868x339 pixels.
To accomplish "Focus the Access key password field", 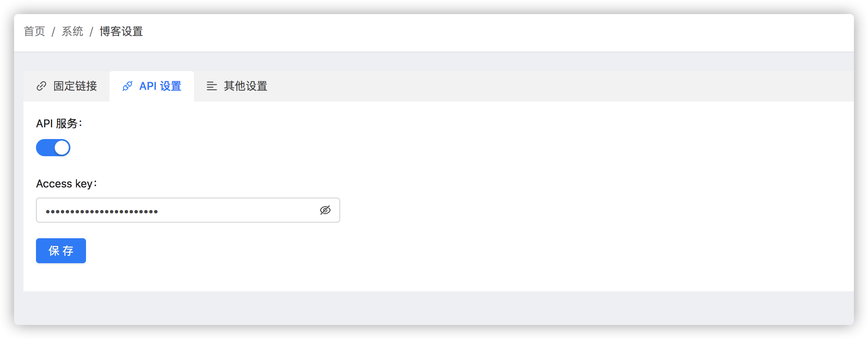I will coord(188,210).
